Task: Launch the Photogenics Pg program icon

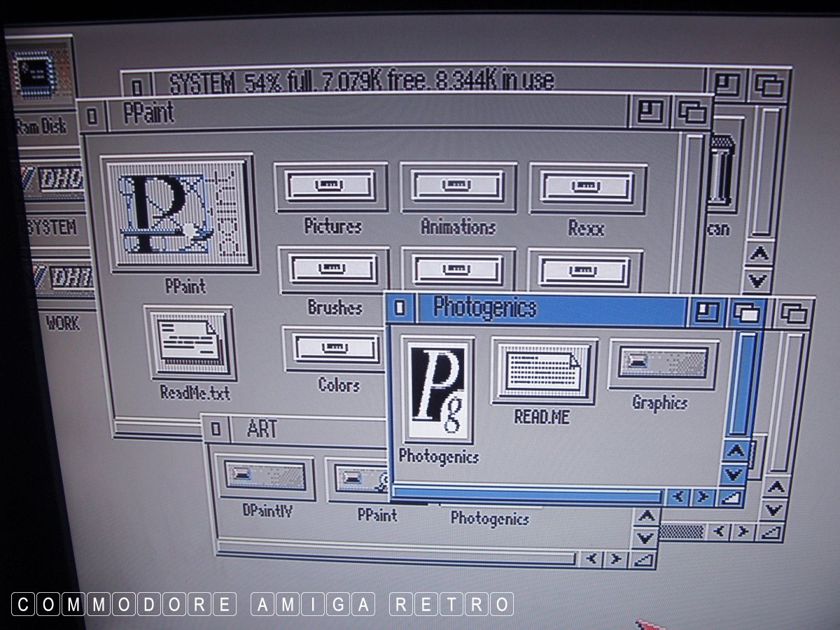Action: 438,390
